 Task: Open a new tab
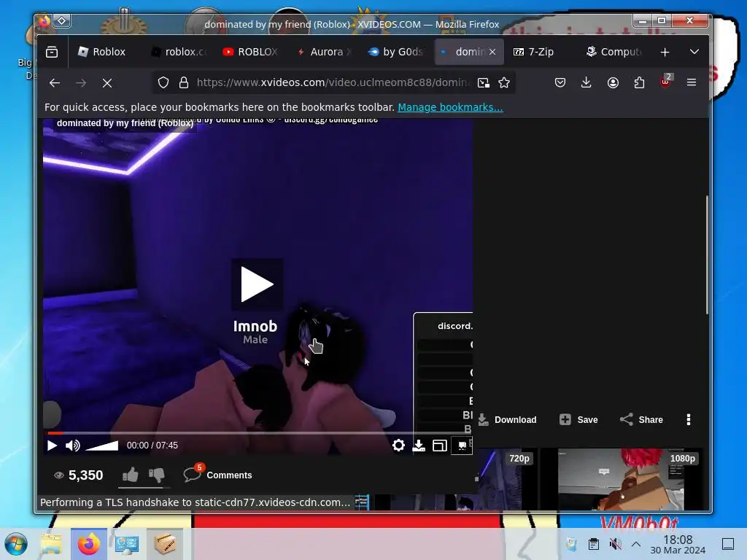(x=665, y=52)
